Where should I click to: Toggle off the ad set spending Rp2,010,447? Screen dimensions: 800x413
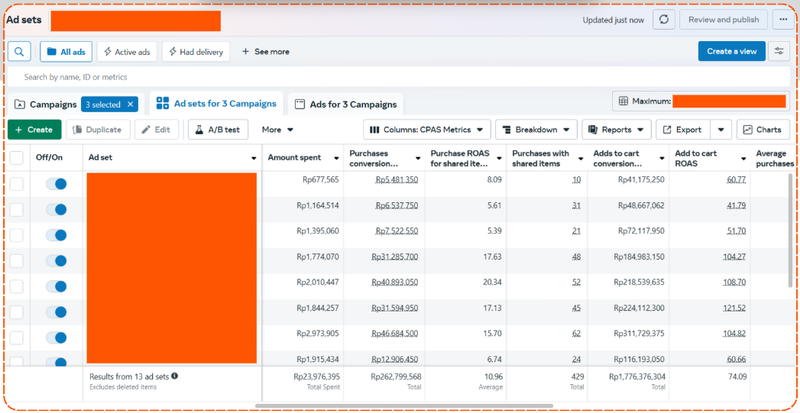pos(56,286)
